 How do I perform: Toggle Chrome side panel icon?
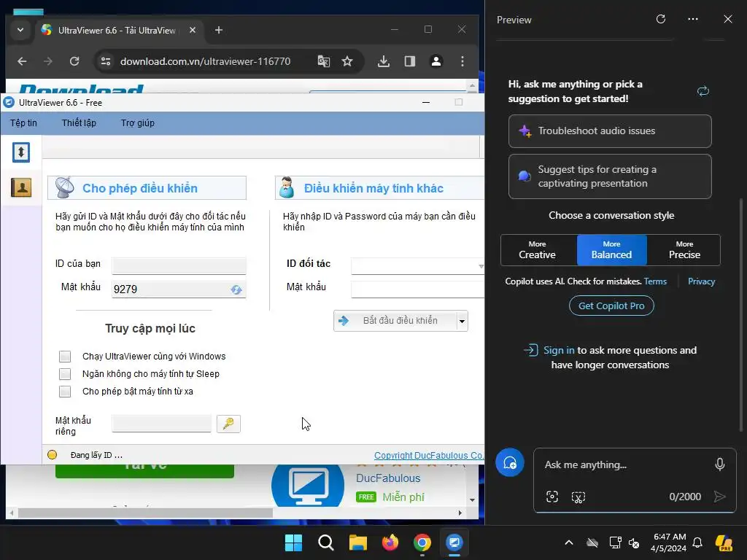(x=410, y=61)
